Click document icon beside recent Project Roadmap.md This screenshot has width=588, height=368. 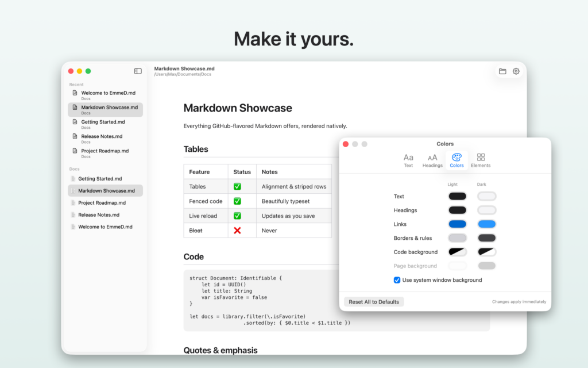pos(75,151)
